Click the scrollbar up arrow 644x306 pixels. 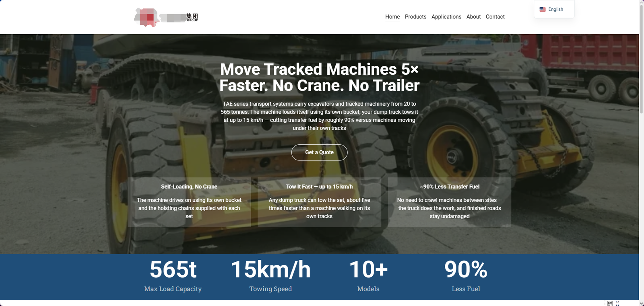[642, 2]
